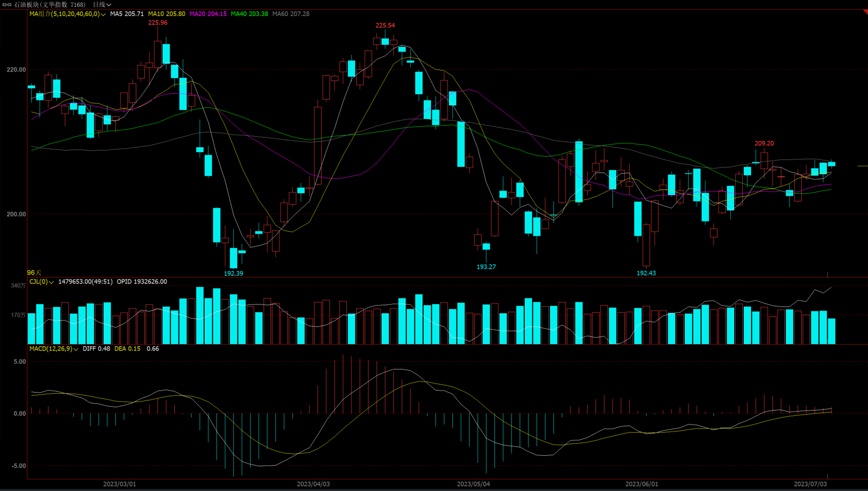Viewport: 868px width, 491px height.
Task: Select the 2023/07/03 date marker
Action: (x=811, y=484)
